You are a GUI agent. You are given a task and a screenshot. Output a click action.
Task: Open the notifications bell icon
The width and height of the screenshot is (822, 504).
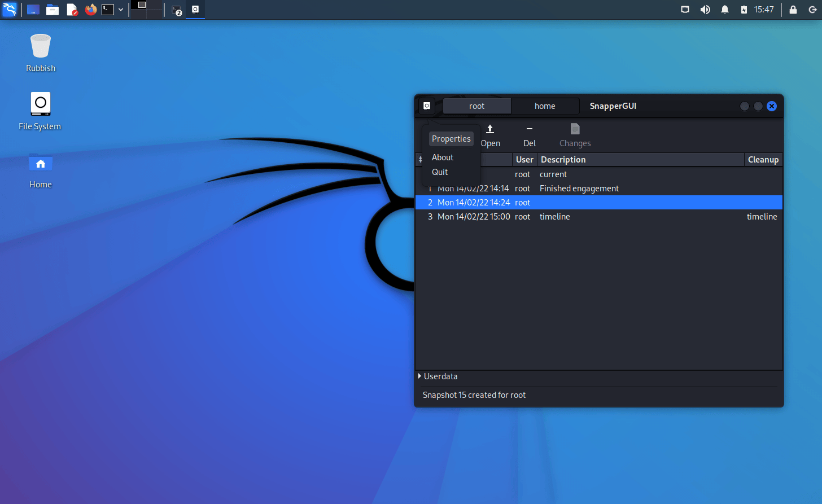[x=725, y=10]
